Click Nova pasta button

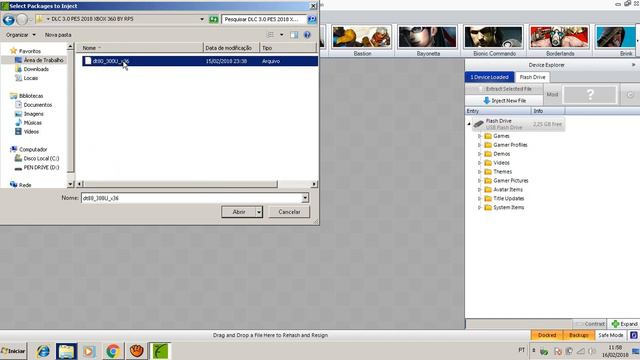pyautogui.click(x=58, y=35)
